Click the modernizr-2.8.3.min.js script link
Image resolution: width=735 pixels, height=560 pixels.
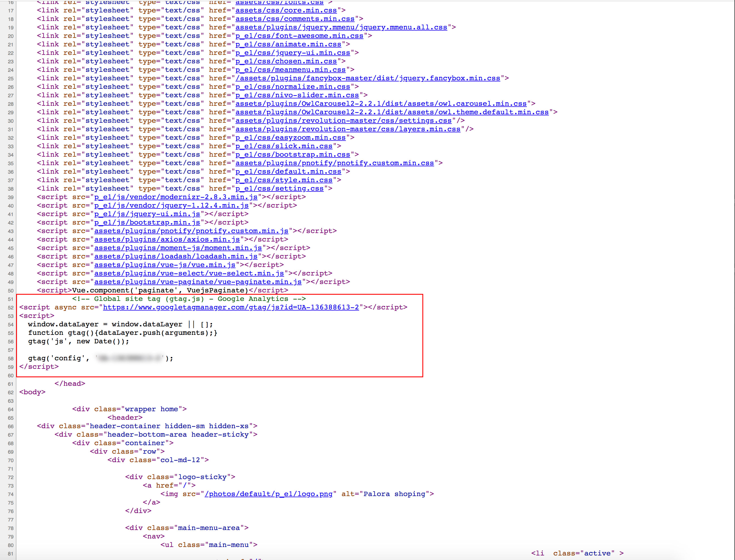(x=176, y=197)
